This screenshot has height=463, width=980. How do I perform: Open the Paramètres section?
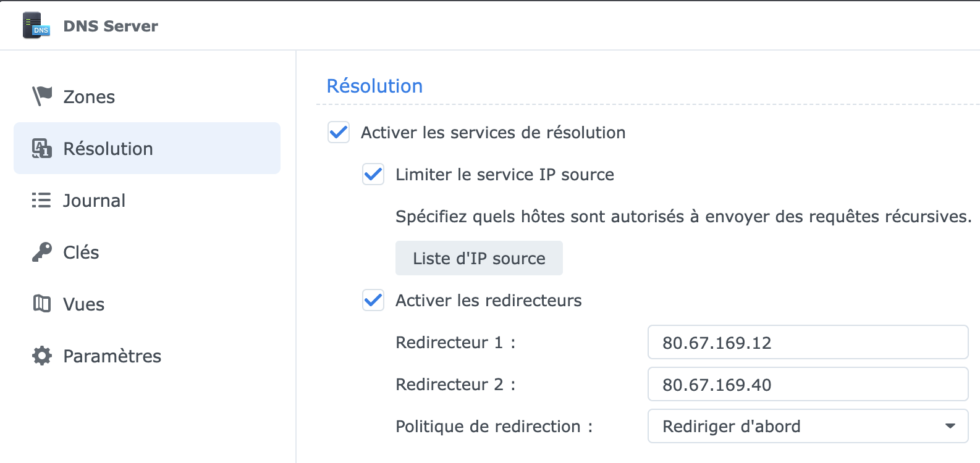112,356
